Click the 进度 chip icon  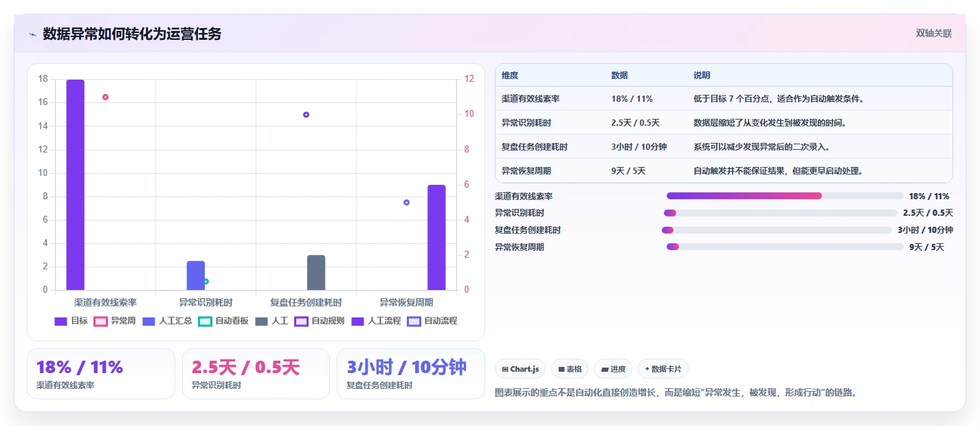pyautogui.click(x=605, y=370)
